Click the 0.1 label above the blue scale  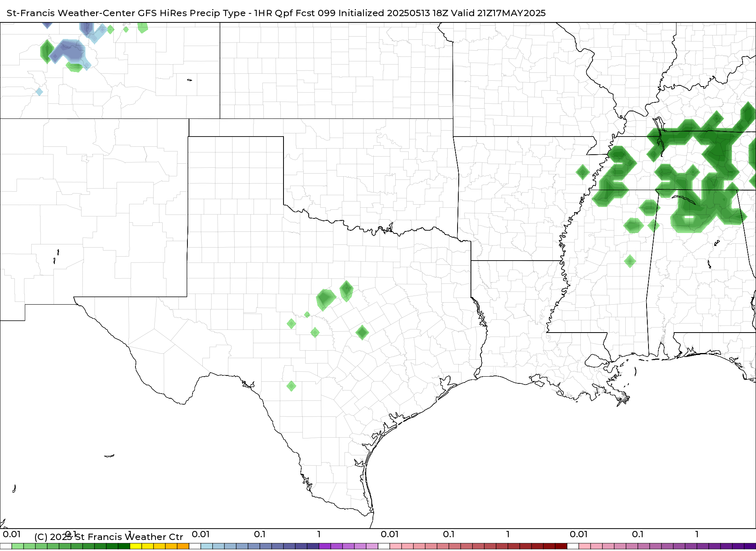pyautogui.click(x=260, y=534)
